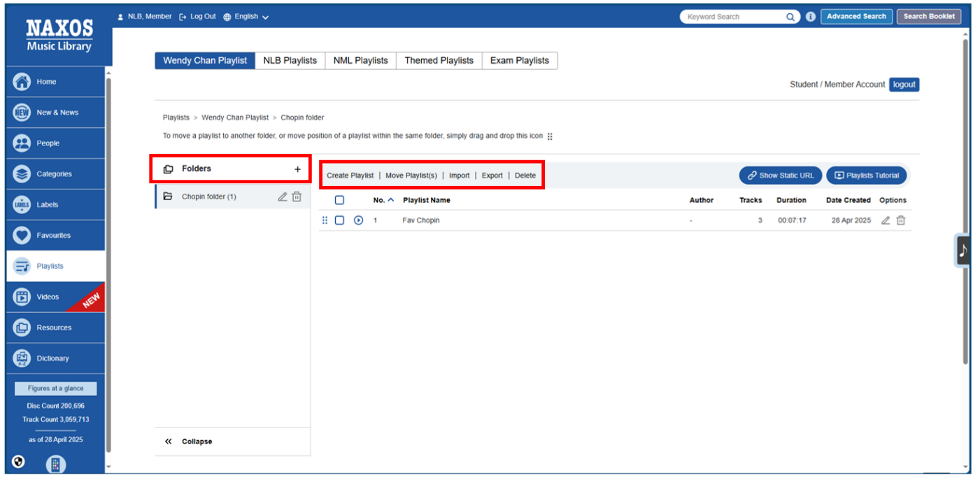Click the info icon beside search
980x482 pixels.
(811, 17)
